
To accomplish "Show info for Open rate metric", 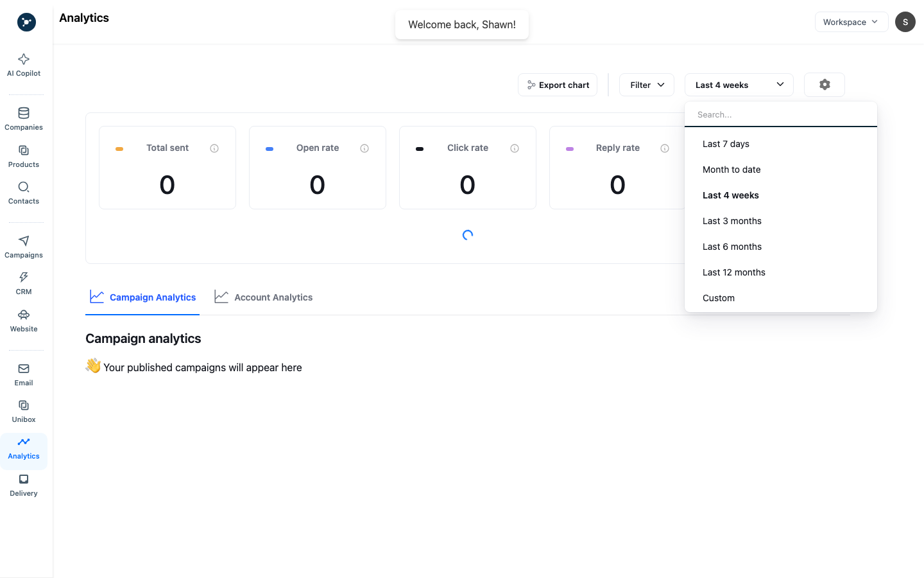I will [x=364, y=148].
